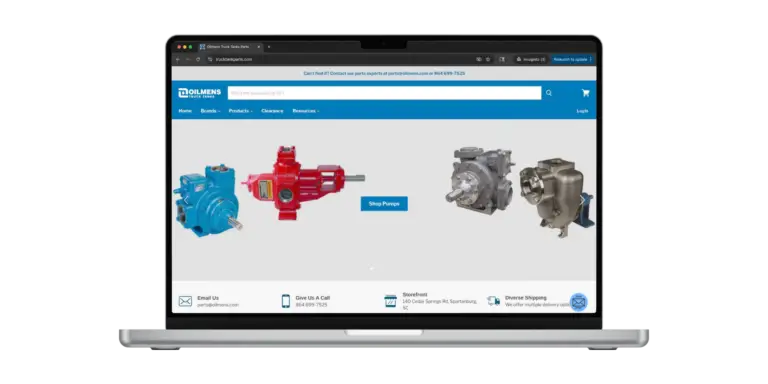Open the browser side panel icon

point(502,59)
